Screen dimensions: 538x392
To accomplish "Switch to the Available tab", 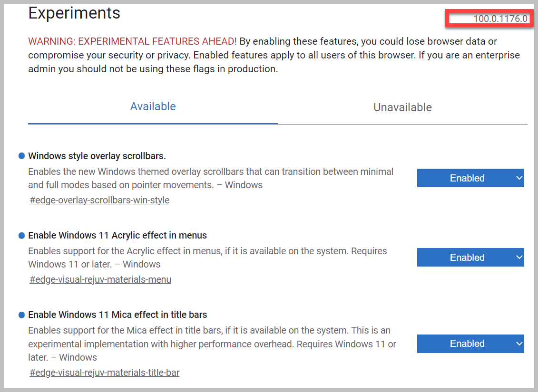I will 153,106.
